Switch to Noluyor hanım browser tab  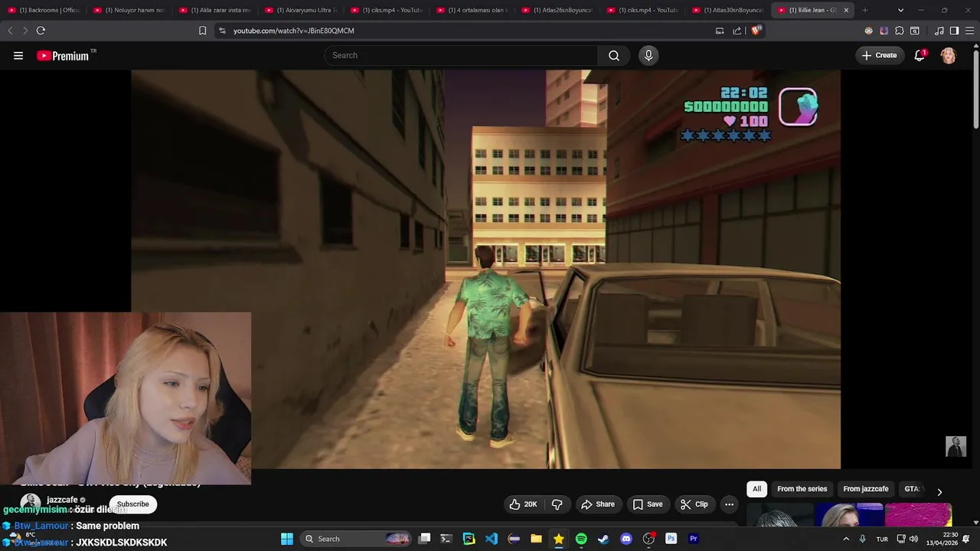pos(130,10)
